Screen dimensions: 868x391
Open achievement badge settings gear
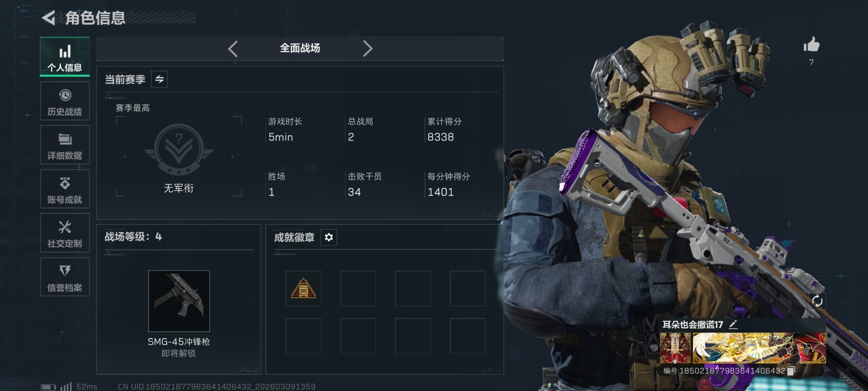pos(329,237)
